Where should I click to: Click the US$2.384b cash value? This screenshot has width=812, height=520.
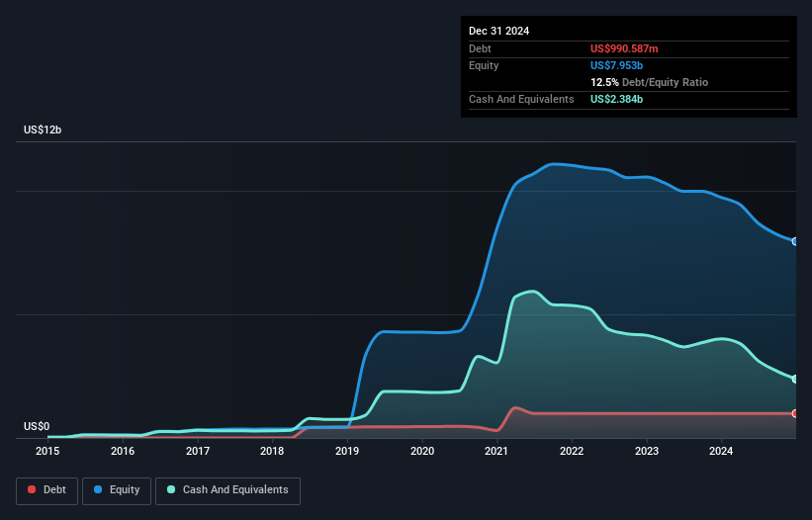click(x=616, y=99)
